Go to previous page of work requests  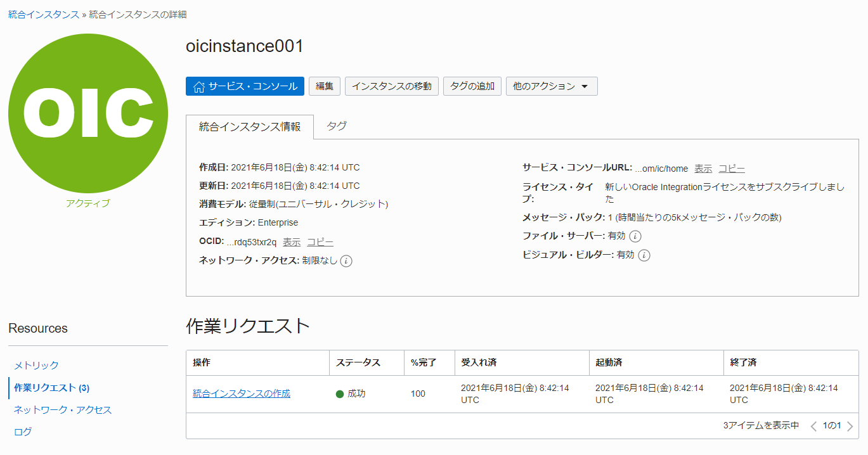click(813, 426)
